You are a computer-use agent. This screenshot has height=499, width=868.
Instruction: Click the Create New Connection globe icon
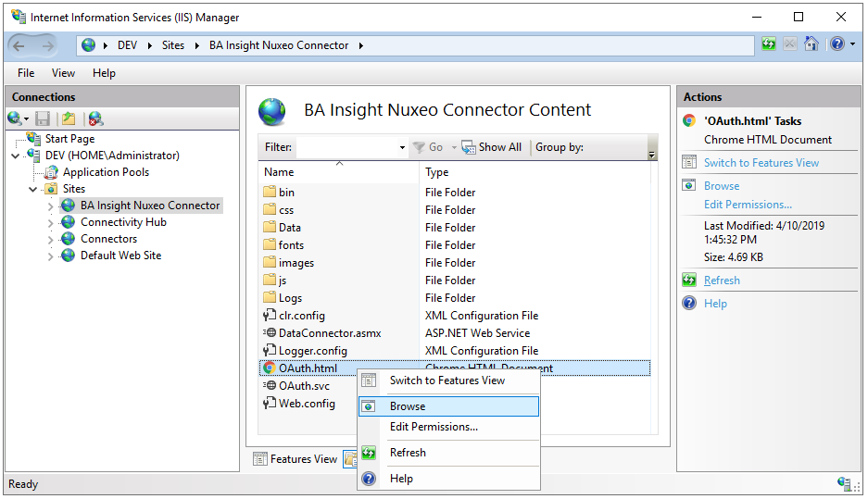15,119
